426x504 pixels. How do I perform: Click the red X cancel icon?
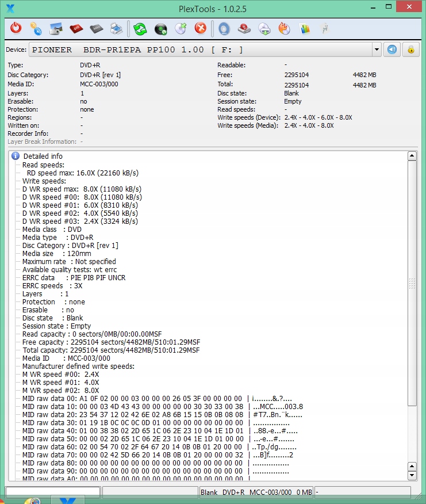coord(200,28)
